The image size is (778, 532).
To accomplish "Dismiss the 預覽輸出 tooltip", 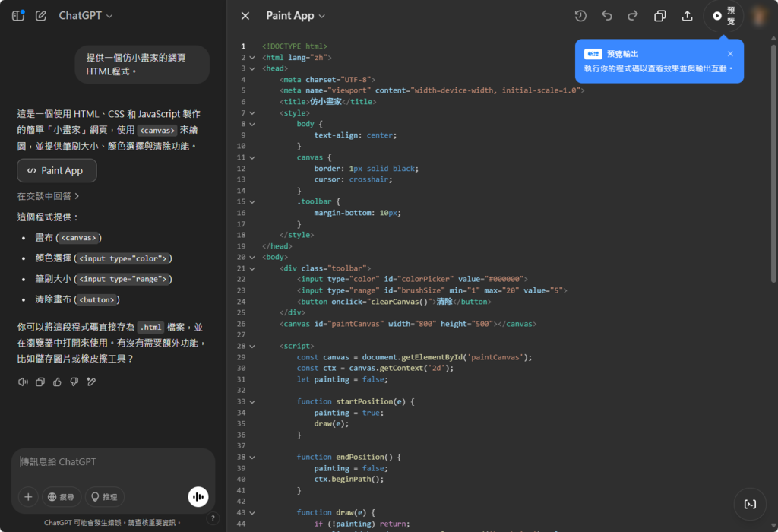I will pos(730,54).
